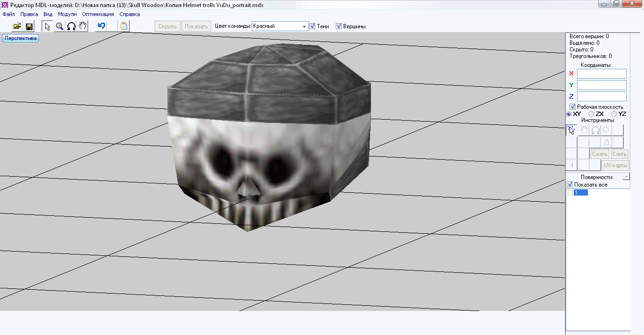This screenshot has height=335, width=644.
Task: Select the XY working plane radio
Action: coord(569,114)
